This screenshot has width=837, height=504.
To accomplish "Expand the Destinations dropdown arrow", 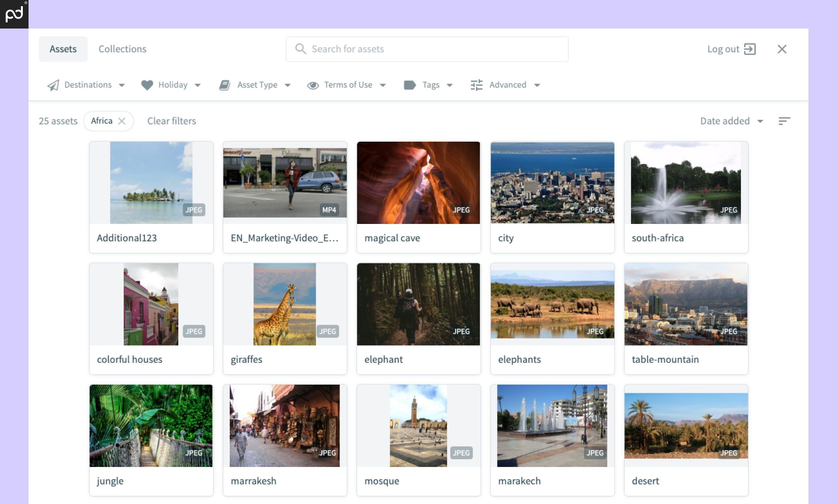I will click(122, 86).
